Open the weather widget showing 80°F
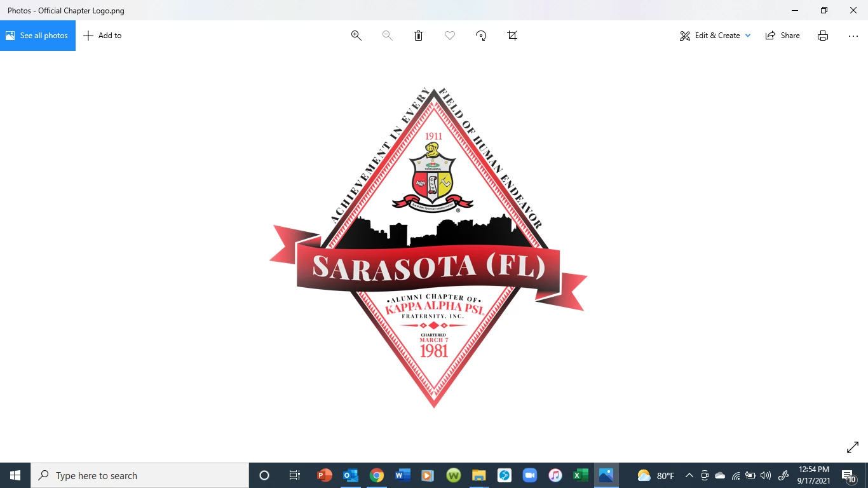868x488 pixels. [x=656, y=475]
